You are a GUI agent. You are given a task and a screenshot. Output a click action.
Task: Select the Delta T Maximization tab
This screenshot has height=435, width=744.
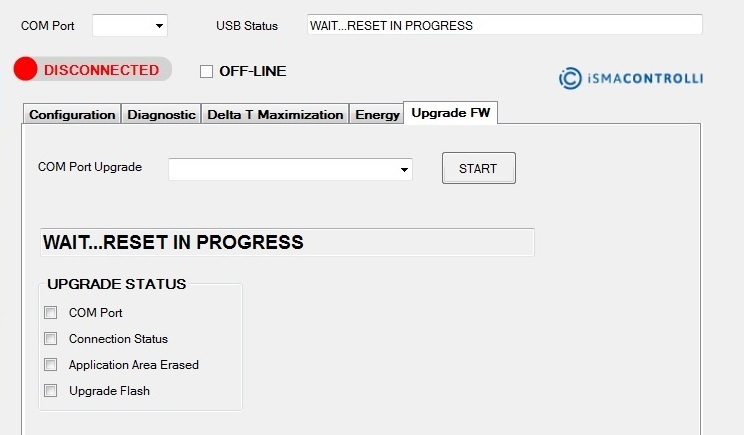275,114
